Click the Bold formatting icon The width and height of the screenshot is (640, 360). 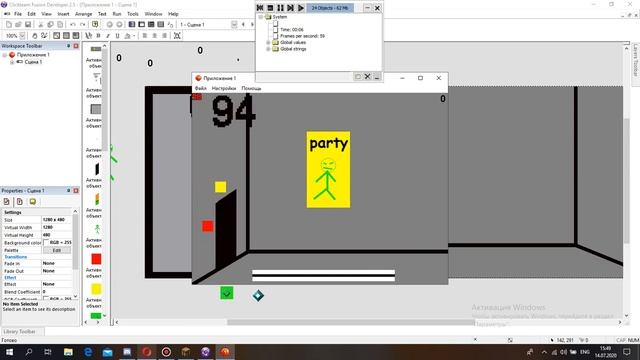click(x=98, y=36)
